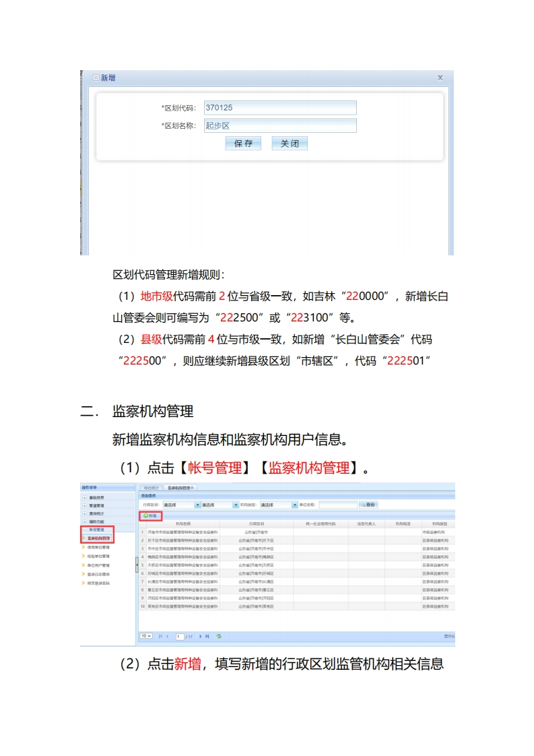Switch to the 综合统计 tab
Screen dimensions: 534x756
151,487
